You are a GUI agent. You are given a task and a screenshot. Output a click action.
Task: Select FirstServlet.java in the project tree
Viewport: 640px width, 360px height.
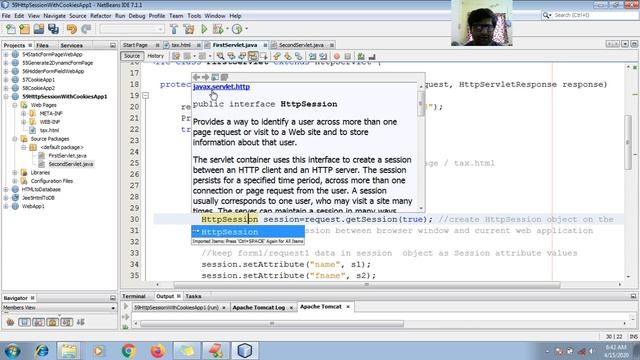click(67, 156)
